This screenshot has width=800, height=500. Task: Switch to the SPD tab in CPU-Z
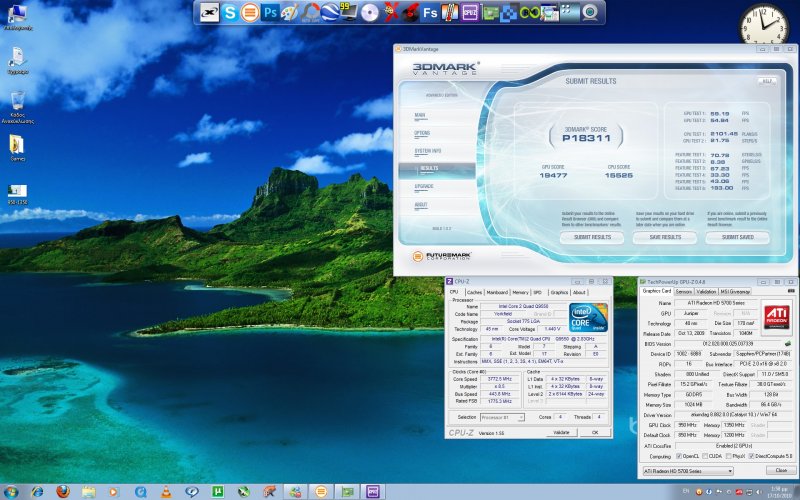tap(537, 292)
